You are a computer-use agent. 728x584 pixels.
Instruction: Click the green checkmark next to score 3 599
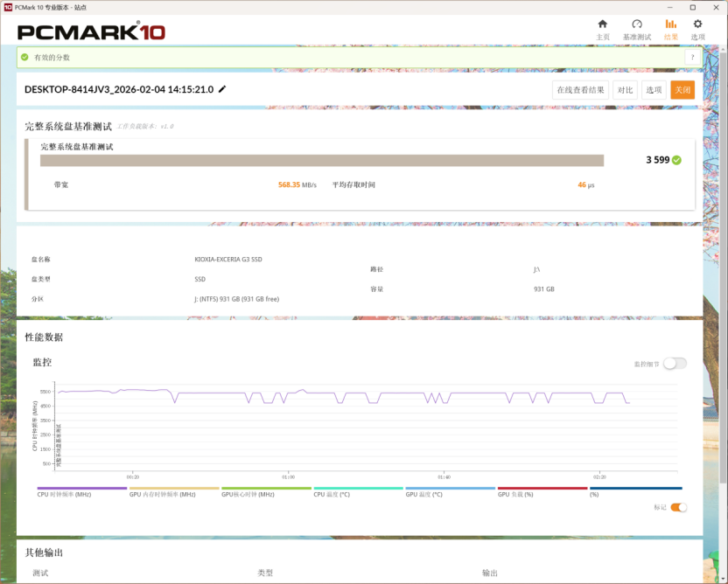(x=676, y=160)
